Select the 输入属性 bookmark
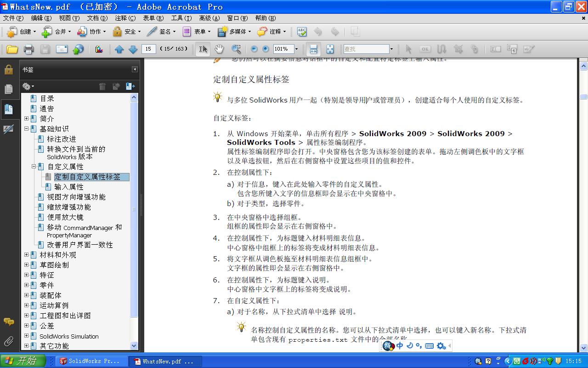The width and height of the screenshot is (588, 368). (x=69, y=187)
